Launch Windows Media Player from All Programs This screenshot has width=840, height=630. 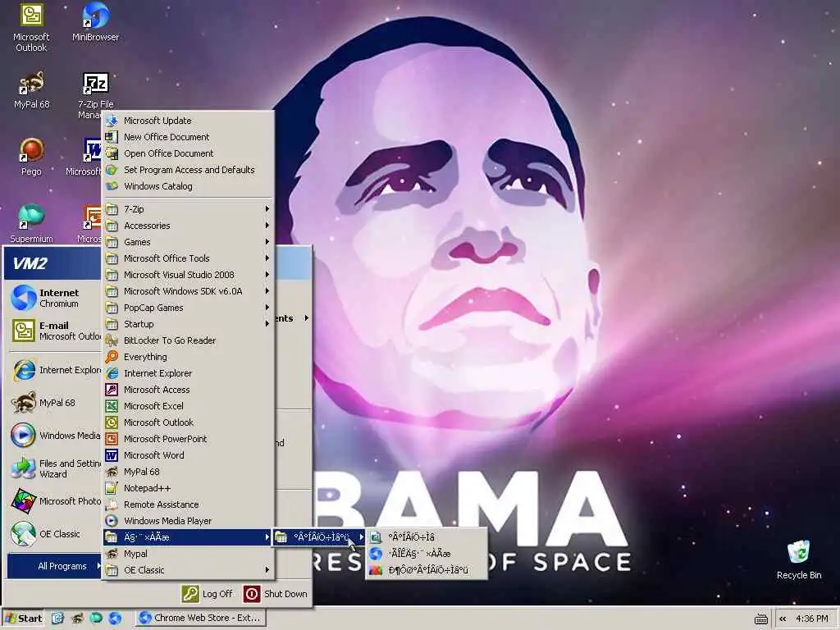pos(188,521)
